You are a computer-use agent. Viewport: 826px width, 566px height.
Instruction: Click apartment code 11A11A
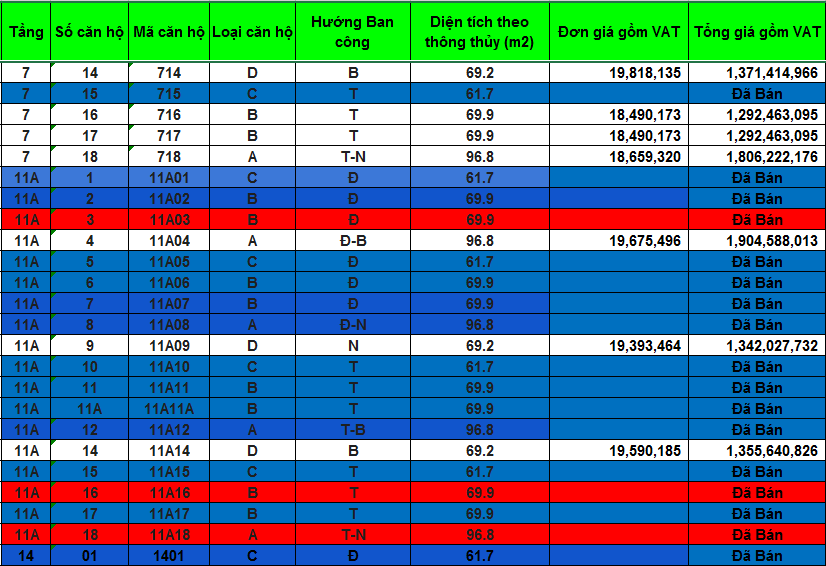pyautogui.click(x=169, y=408)
